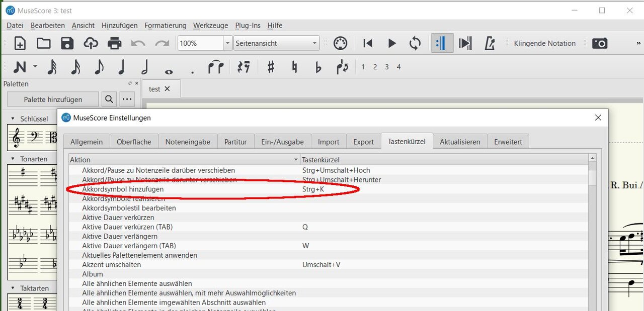Upload the score online with the cloud icon
The height and width of the screenshot is (311, 644).
(x=91, y=43)
